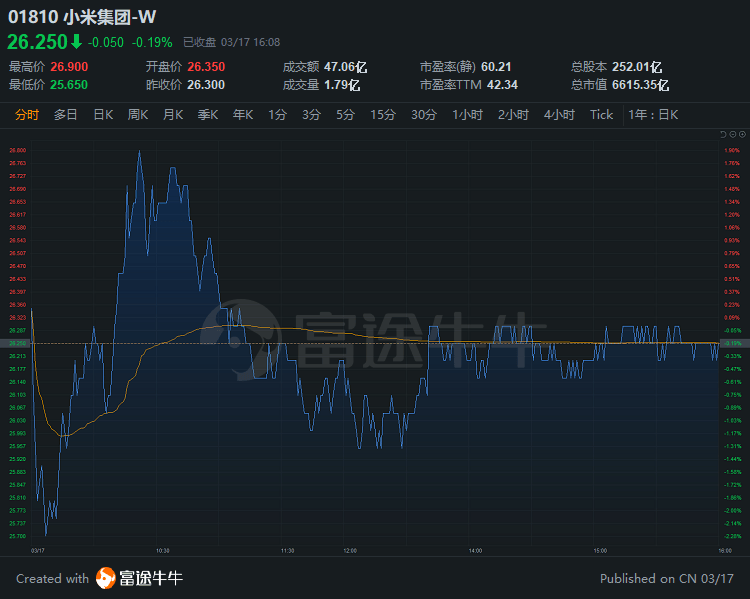Open the 月K monthly tab
The image size is (750, 599).
(x=173, y=115)
